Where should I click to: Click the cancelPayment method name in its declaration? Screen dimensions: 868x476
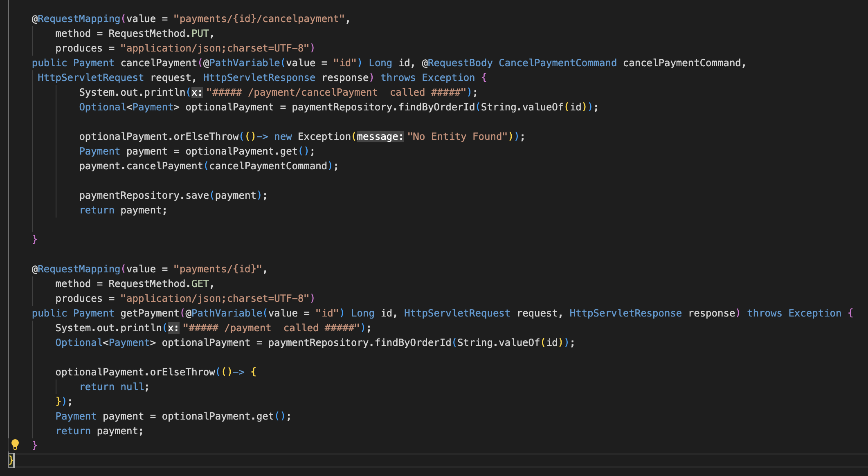pos(159,63)
